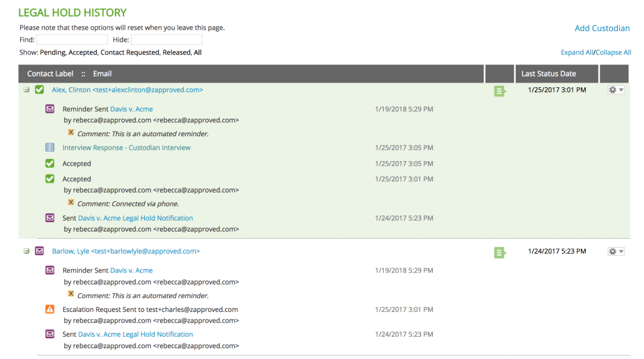644x359 pixels.
Task: Open gear dropdown for Barlow, Lyle
Action: [x=615, y=251]
